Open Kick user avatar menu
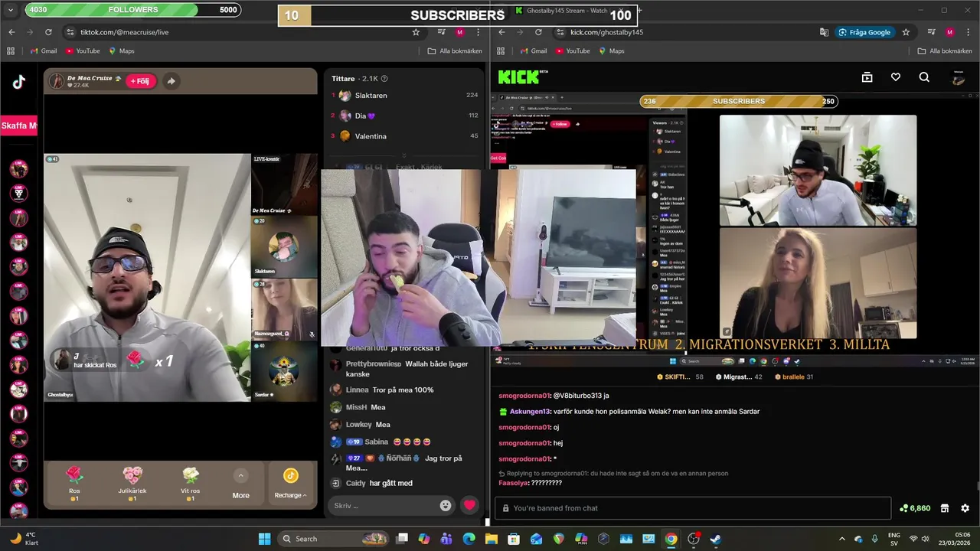Image resolution: width=980 pixels, height=551 pixels. (958, 77)
